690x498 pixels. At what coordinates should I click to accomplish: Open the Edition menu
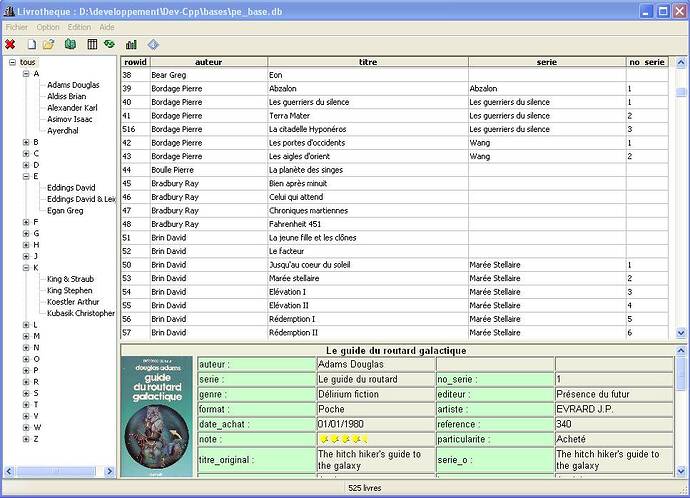(79, 27)
